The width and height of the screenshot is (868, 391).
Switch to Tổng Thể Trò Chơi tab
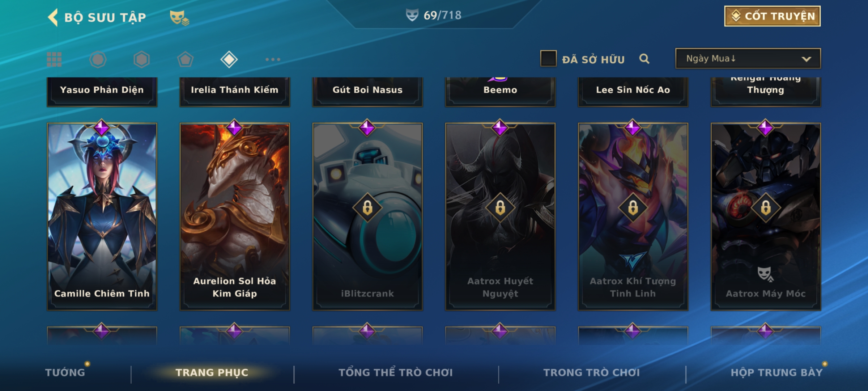coord(396,373)
